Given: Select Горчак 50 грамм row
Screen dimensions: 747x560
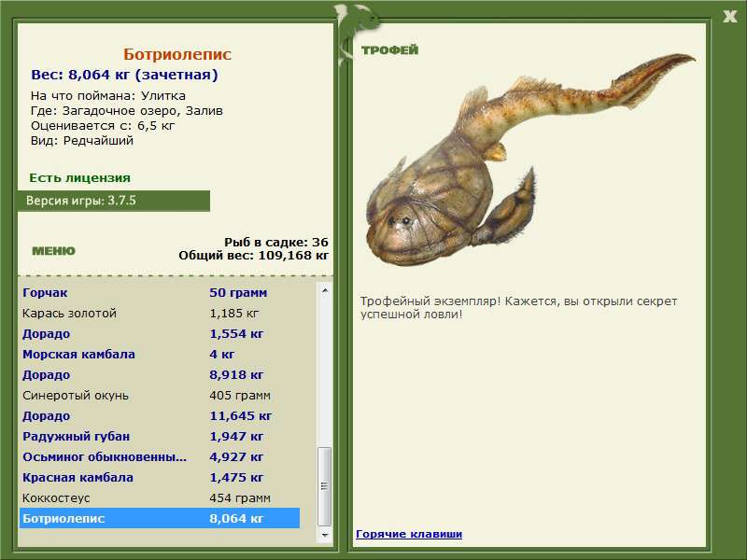Looking at the screenshot, I should (x=160, y=293).
